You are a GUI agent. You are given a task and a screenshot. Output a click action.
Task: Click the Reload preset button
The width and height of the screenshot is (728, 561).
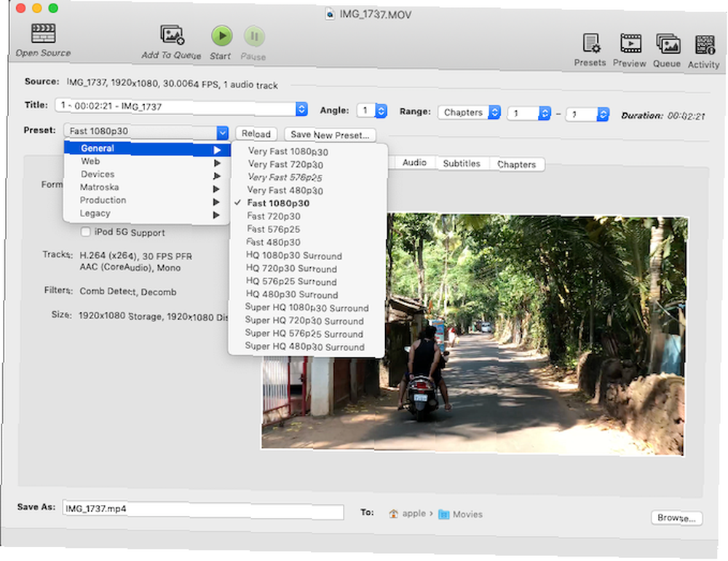click(256, 134)
